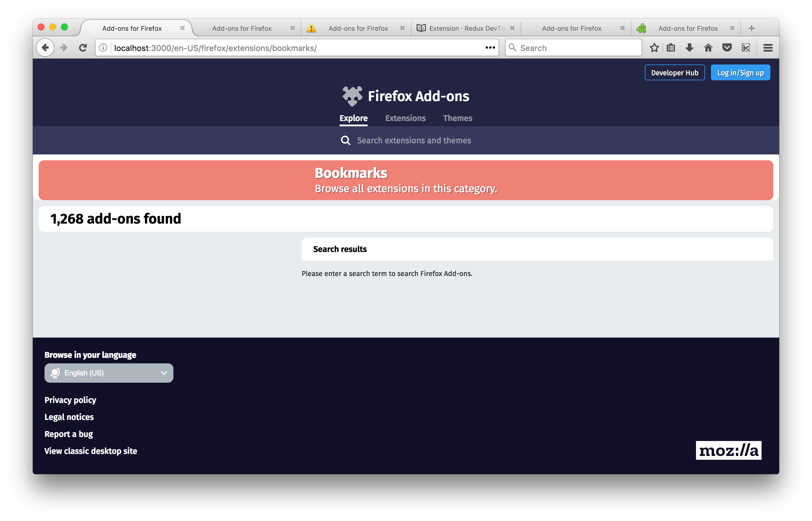The height and width of the screenshot is (521, 812).
Task: Open a new tab with the plus button
Action: (751, 28)
